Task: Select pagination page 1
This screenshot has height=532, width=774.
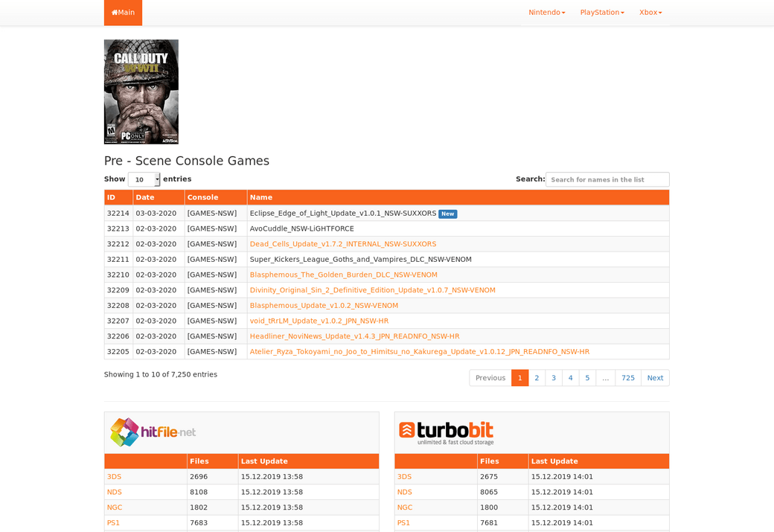Action: pyautogui.click(x=519, y=377)
